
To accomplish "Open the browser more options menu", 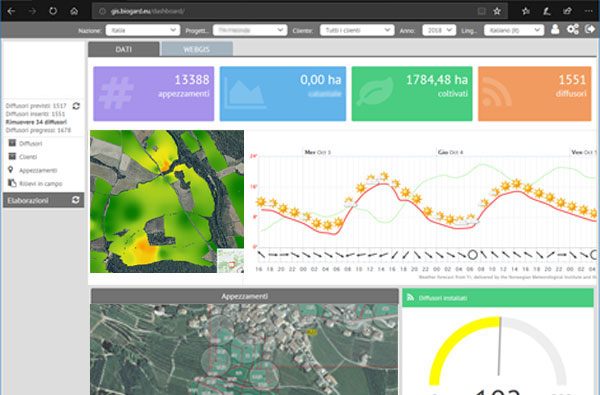I will click(x=589, y=11).
